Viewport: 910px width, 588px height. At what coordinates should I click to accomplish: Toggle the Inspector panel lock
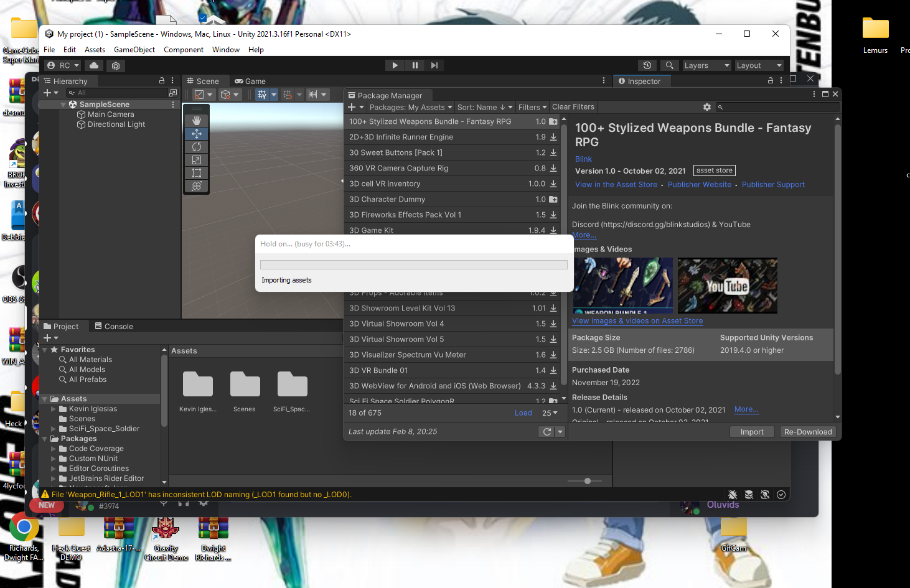point(771,81)
